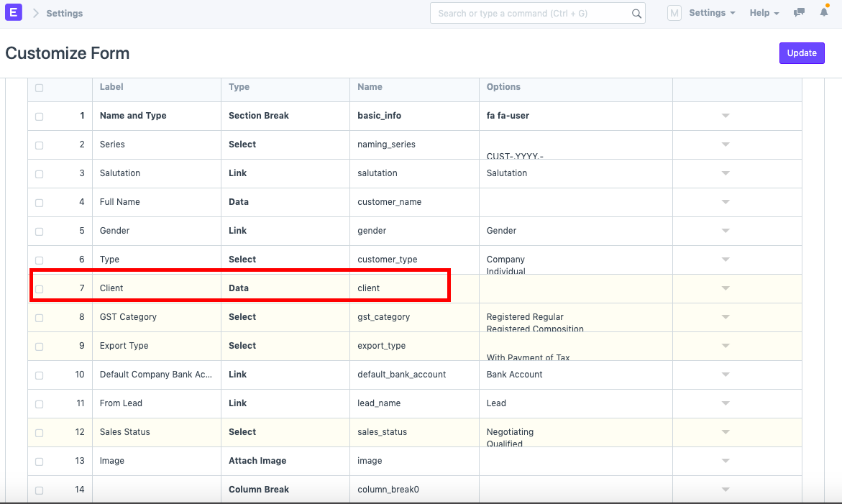Click the Full Name label cell
Image resolution: width=842 pixels, height=504 pixels.
[120, 202]
